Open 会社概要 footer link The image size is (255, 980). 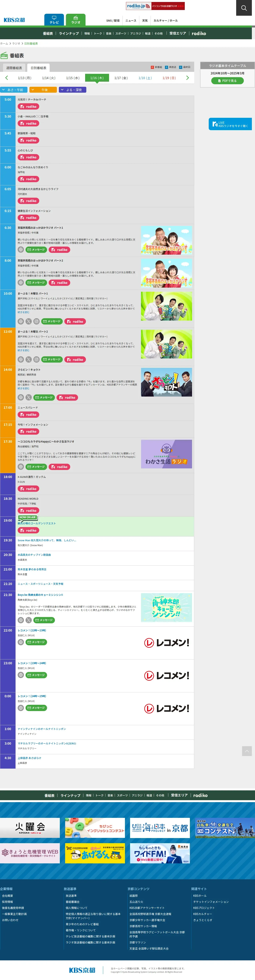click(x=8, y=896)
